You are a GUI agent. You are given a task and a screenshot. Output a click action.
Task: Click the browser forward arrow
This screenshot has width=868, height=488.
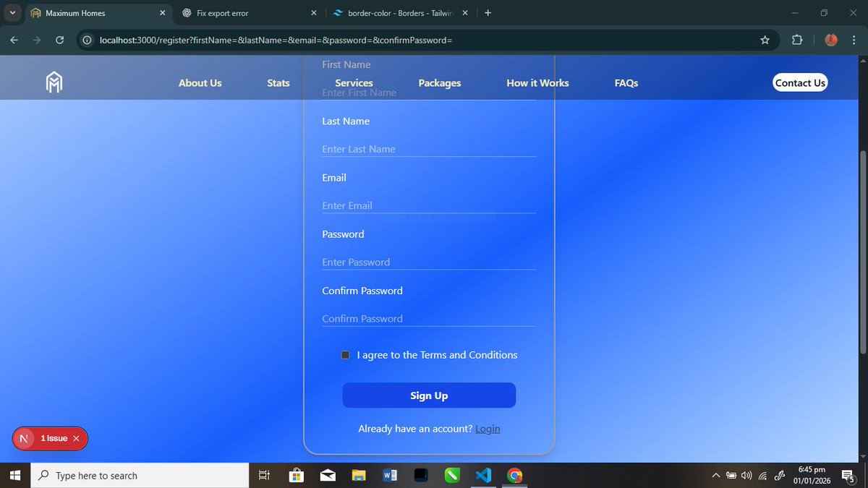(37, 40)
